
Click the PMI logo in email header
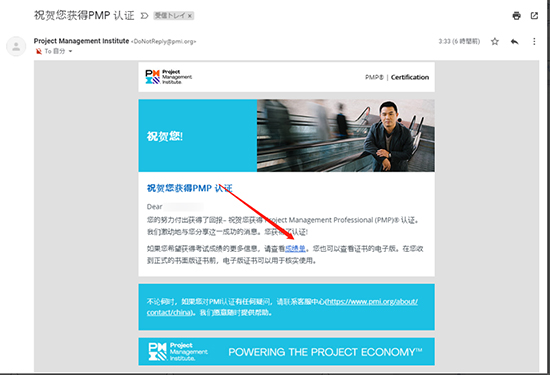pyautogui.click(x=169, y=77)
